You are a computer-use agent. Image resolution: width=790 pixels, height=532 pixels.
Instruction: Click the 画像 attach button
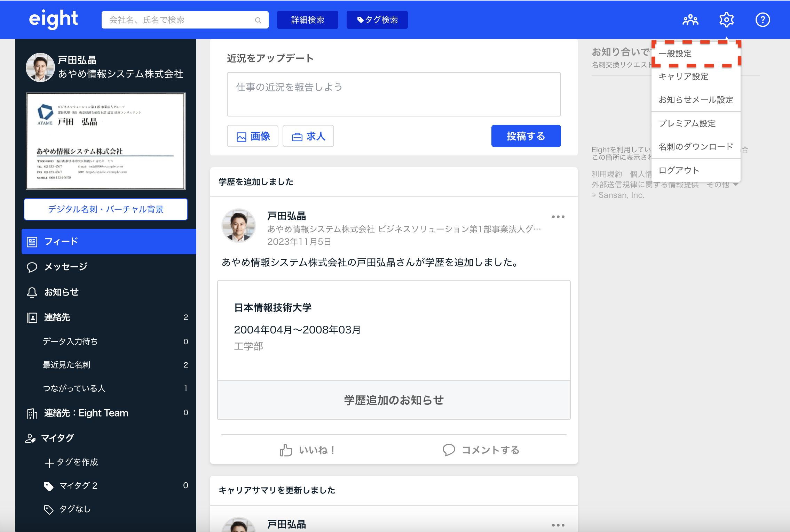(x=253, y=136)
